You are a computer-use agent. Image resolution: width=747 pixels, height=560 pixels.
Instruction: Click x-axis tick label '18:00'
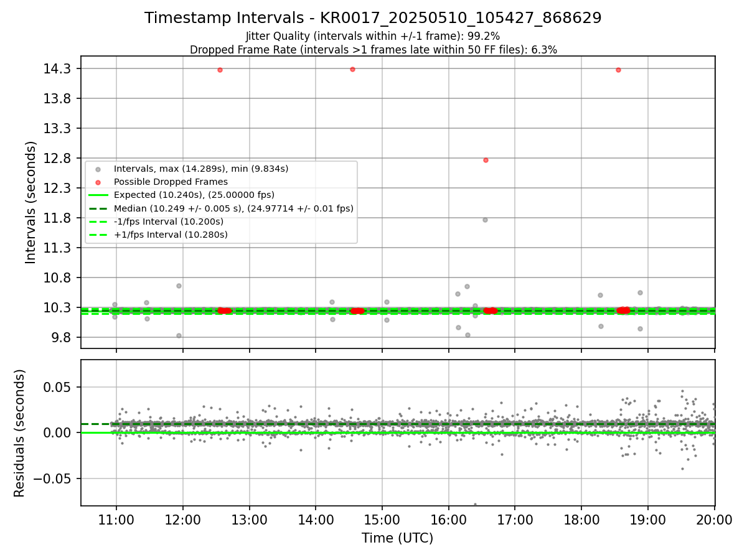click(581, 520)
